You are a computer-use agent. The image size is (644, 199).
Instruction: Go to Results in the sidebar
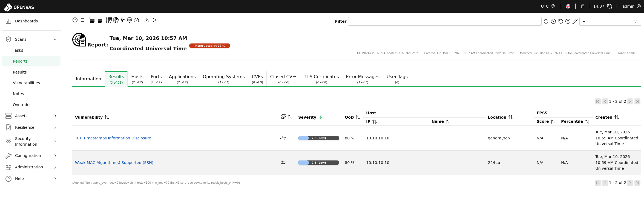tap(20, 72)
